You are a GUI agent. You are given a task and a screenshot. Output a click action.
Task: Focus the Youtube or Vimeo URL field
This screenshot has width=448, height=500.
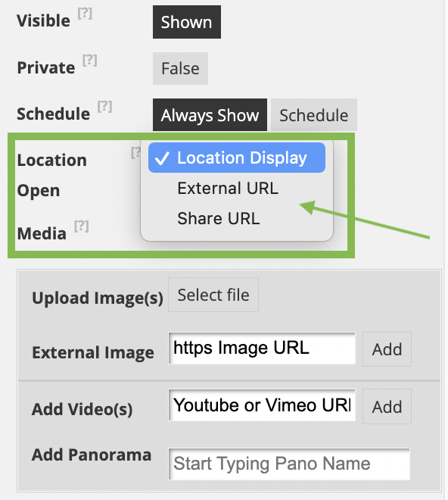coord(262,405)
